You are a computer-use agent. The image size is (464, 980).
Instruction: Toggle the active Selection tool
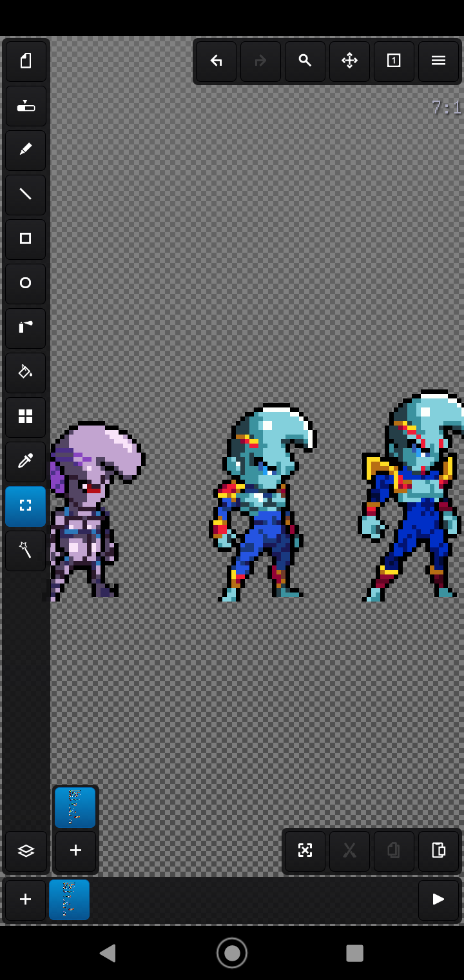pyautogui.click(x=26, y=506)
